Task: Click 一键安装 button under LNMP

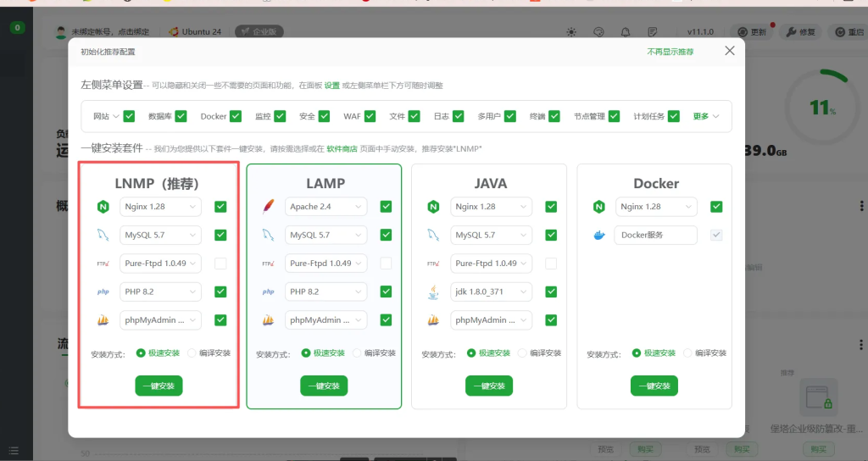Action: click(159, 386)
